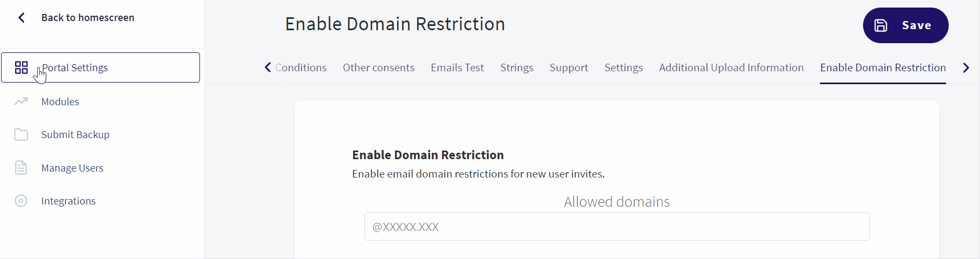This screenshot has height=259, width=980.
Task: Select the Settings tab
Action: tap(623, 67)
